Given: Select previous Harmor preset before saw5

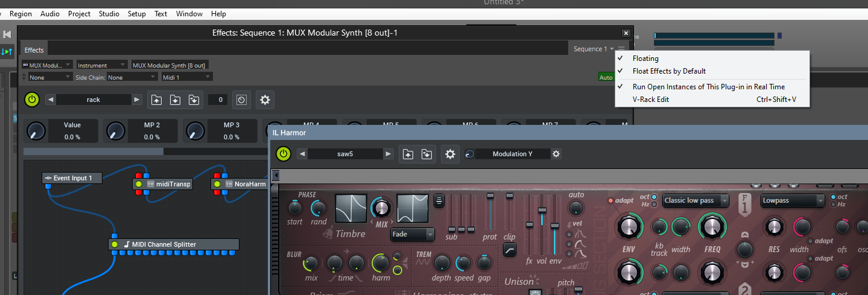Looking at the screenshot, I should tap(303, 154).
